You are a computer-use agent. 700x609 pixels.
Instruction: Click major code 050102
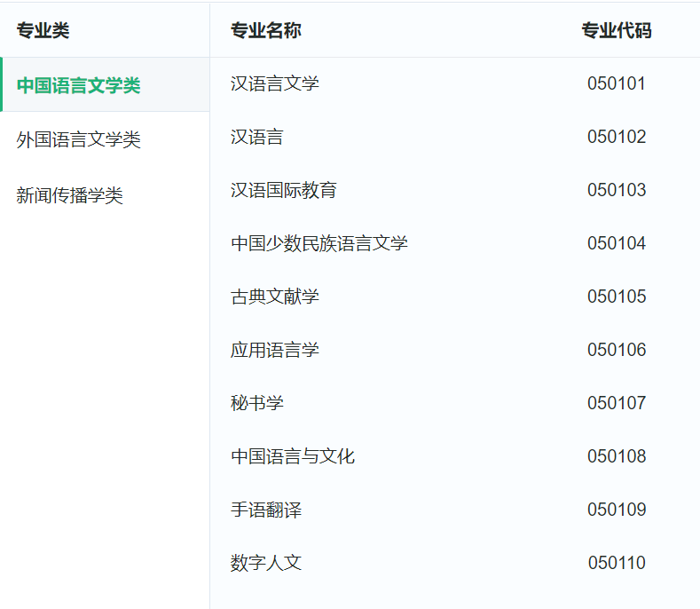click(616, 137)
